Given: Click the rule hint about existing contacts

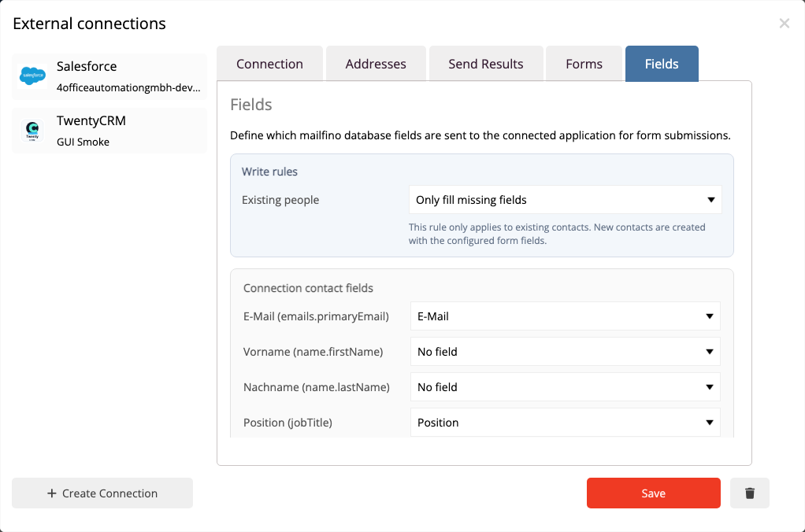Looking at the screenshot, I should [557, 234].
